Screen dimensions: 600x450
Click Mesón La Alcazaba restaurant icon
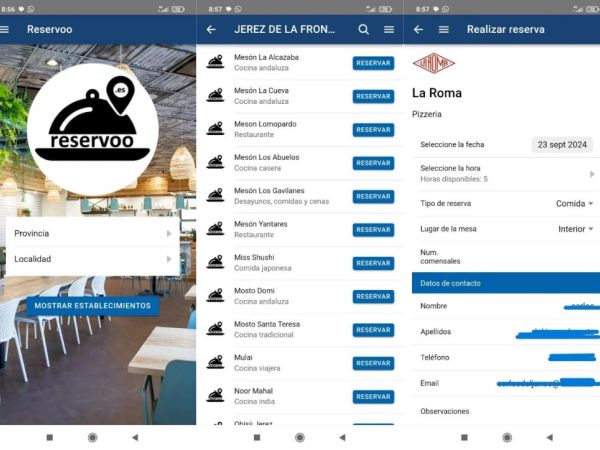215,62
